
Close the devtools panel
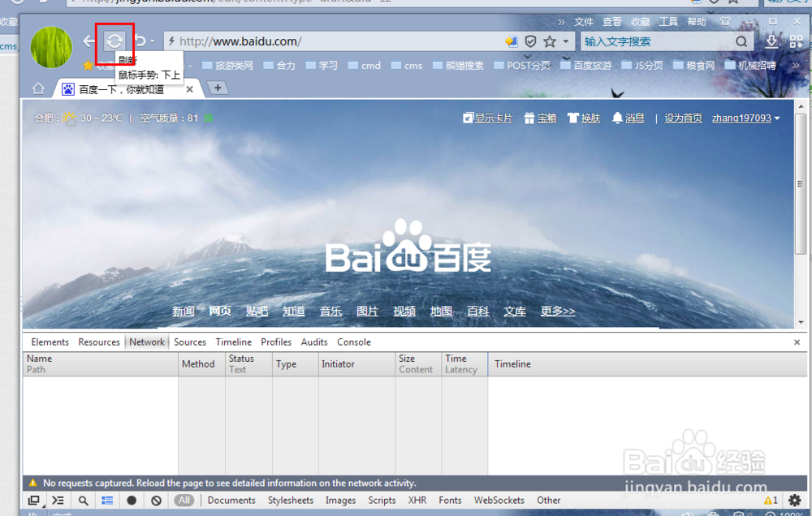(797, 342)
